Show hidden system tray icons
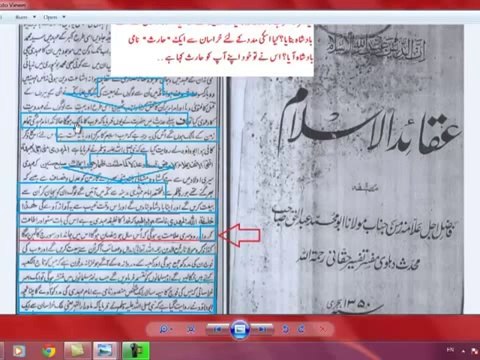Viewport: 480px width, 360px height. click(x=464, y=351)
